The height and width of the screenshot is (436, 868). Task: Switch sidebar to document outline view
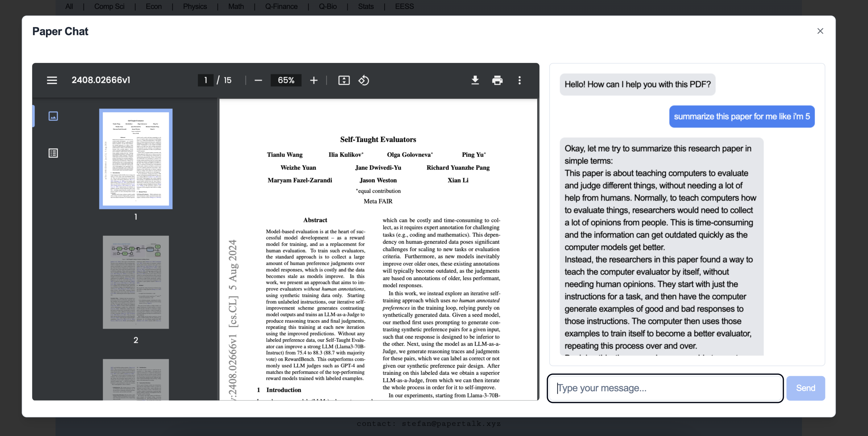[x=53, y=153]
